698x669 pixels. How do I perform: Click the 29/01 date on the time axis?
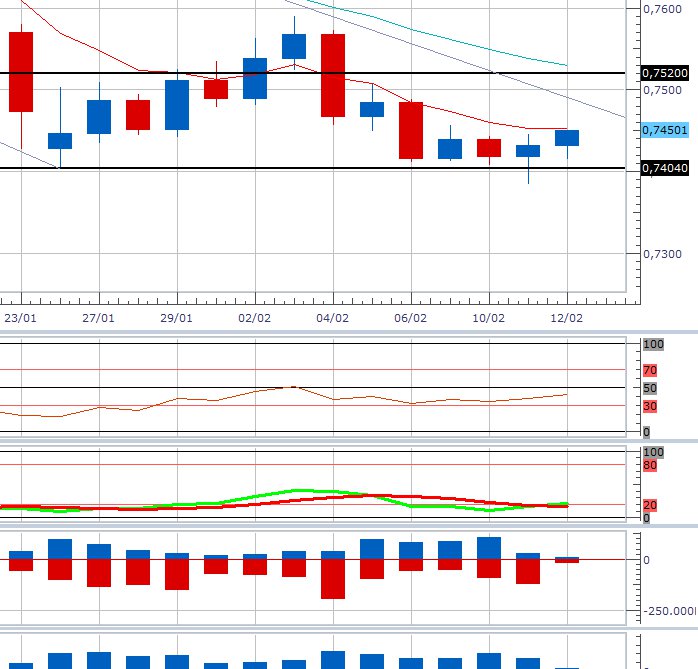pos(177,317)
